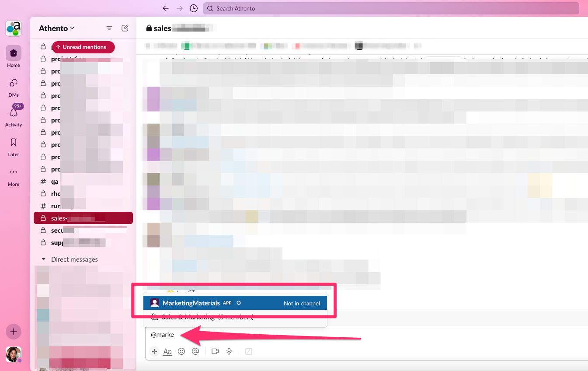Image resolution: width=588 pixels, height=371 pixels.
Task: Toggle the Aa formatting options in composer
Action: pos(167,351)
